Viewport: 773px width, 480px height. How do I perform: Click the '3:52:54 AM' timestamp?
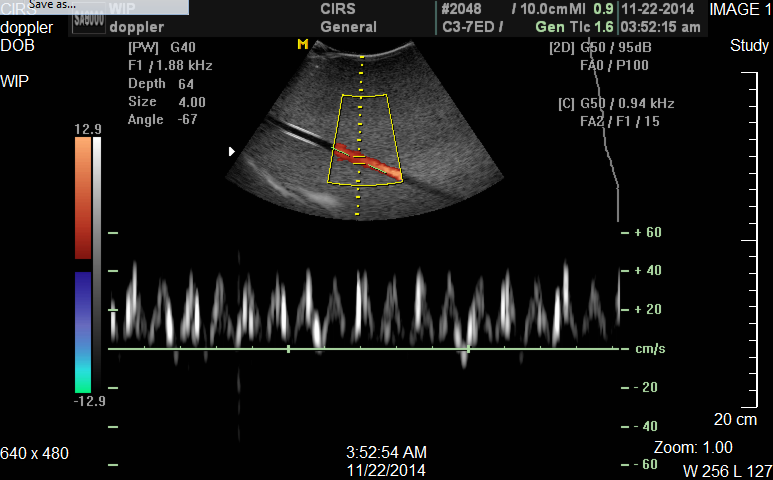click(386, 452)
